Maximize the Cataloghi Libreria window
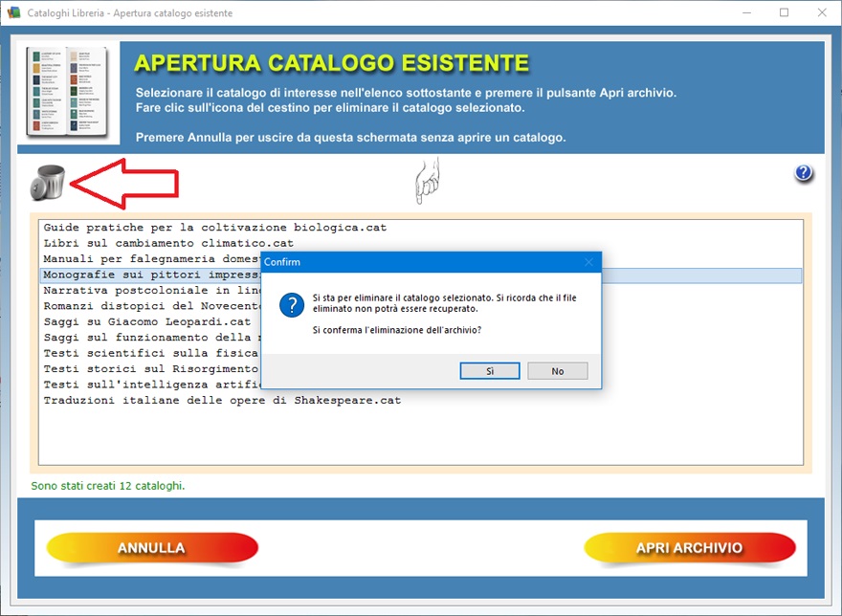Image resolution: width=842 pixels, height=616 pixels. tap(784, 13)
